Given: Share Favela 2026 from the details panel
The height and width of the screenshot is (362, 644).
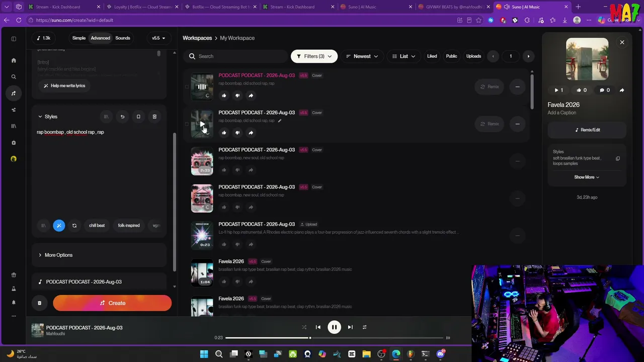Looking at the screenshot, I should coord(622,90).
